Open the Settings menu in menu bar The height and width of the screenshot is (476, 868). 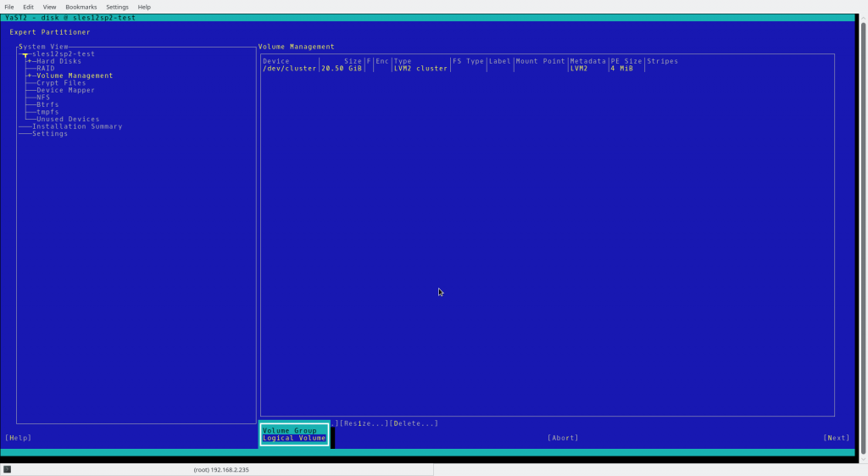click(117, 7)
